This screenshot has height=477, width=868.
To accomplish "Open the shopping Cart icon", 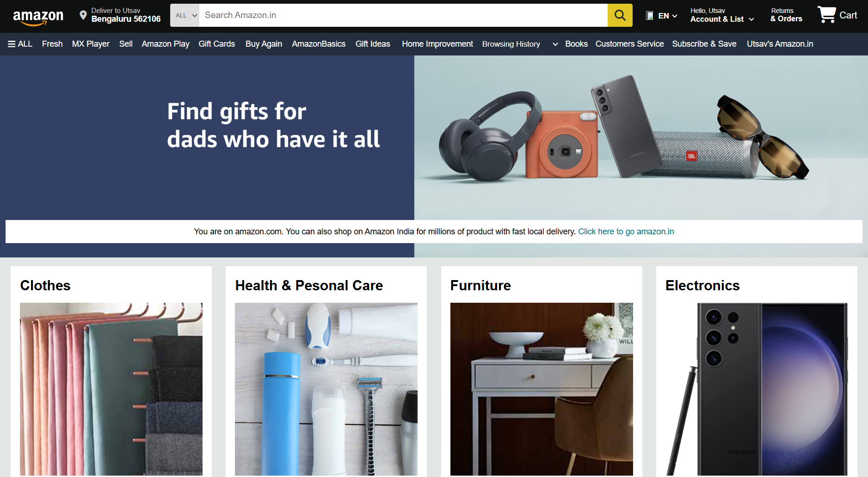I will coord(837,15).
